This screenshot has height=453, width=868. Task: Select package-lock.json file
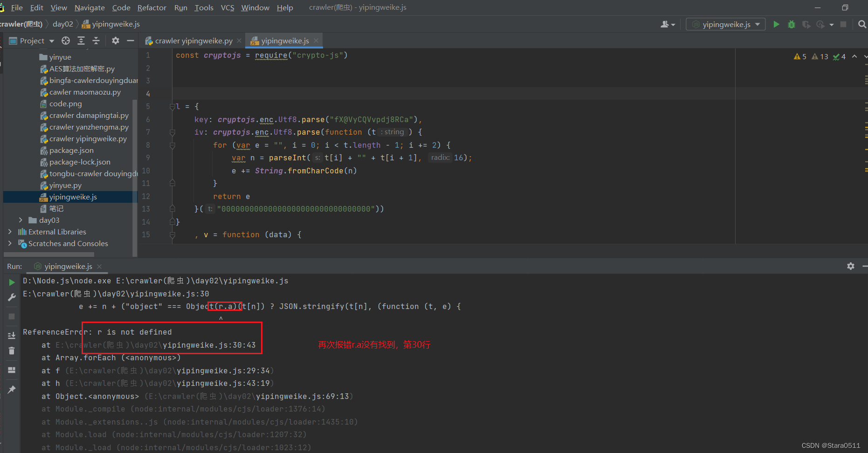pos(76,162)
